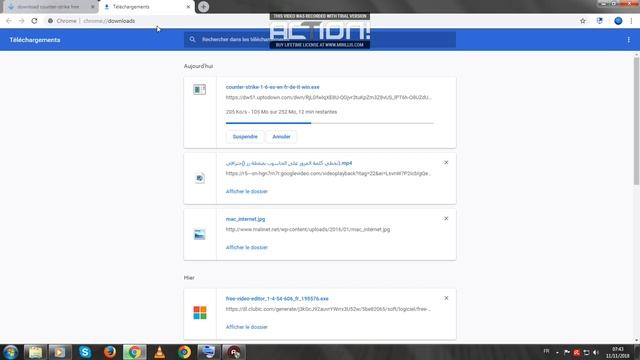Click the chrome://downloads address bar
This screenshot has width=640, height=360.
[310, 21]
